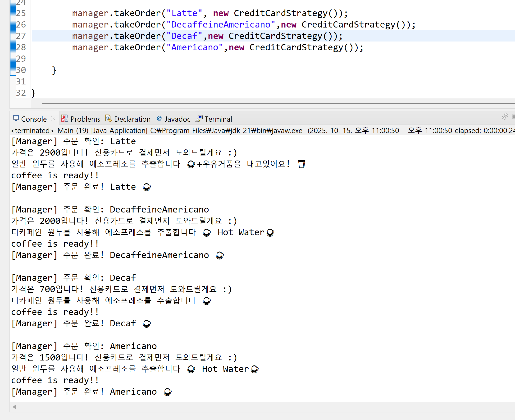Click the Terminate square button at right edge
This screenshot has height=420, width=515.
tap(513, 117)
